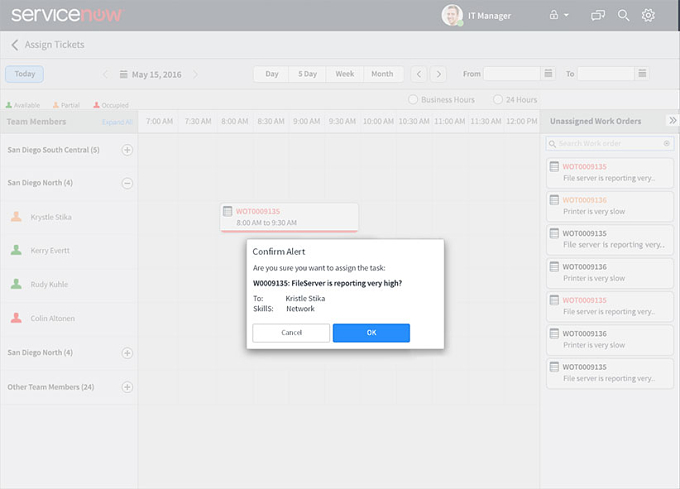This screenshot has width=680, height=489.
Task: Open the To date calendar picker
Action: (642, 74)
